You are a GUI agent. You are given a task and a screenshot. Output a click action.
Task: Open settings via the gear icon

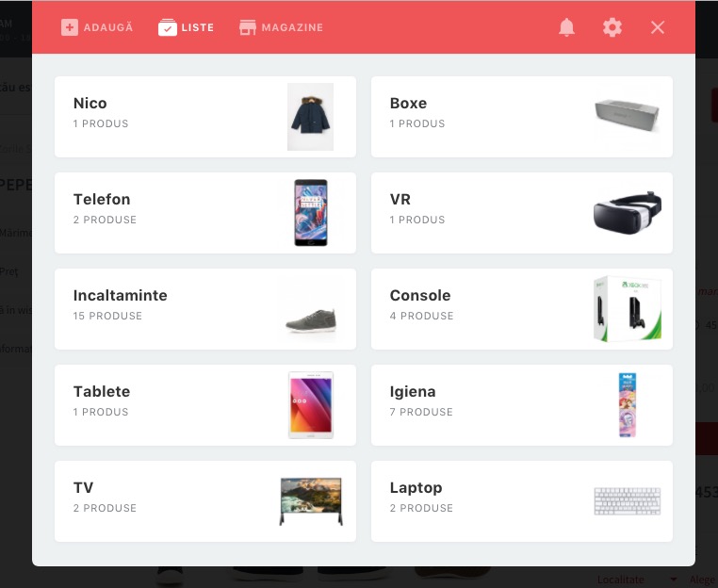point(612,27)
